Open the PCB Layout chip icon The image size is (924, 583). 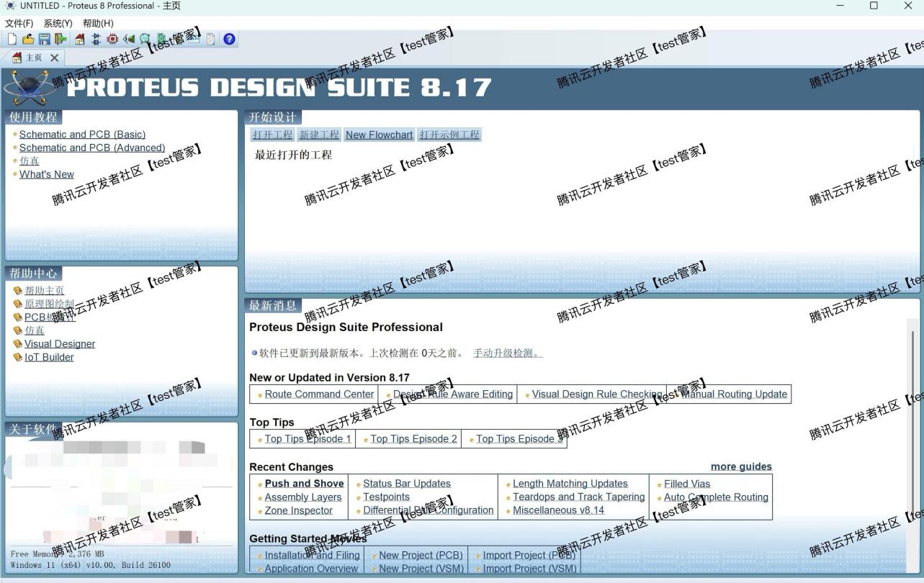pos(112,39)
